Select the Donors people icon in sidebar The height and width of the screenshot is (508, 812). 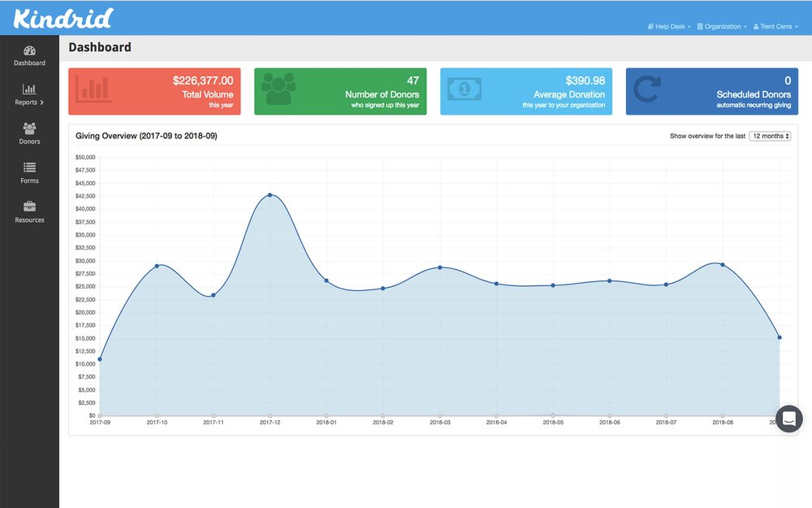tap(29, 128)
